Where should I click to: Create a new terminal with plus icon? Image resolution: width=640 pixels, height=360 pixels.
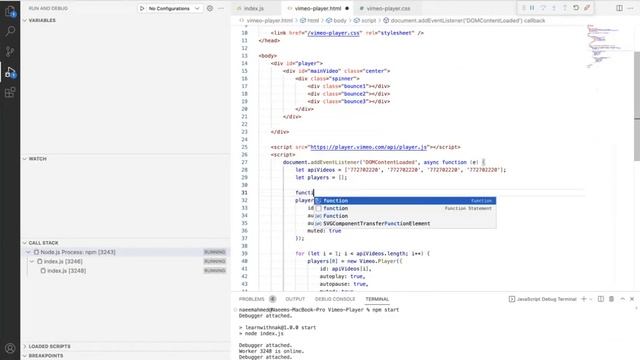tap(584, 299)
